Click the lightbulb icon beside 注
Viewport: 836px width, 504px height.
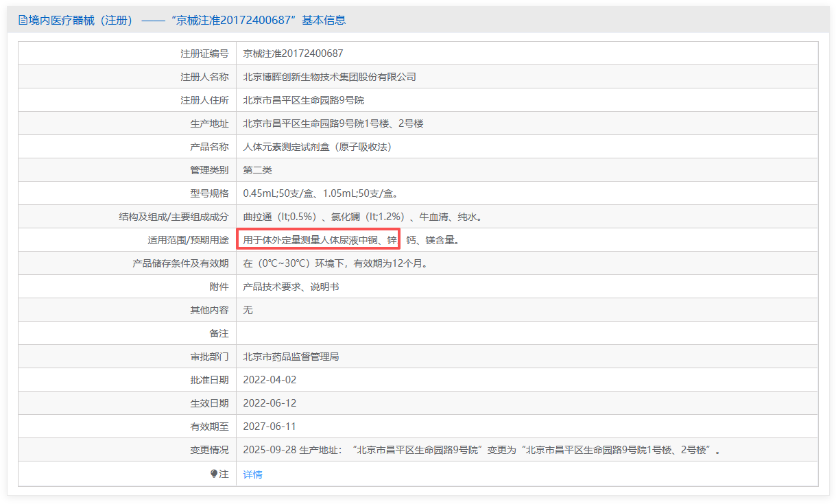point(214,474)
